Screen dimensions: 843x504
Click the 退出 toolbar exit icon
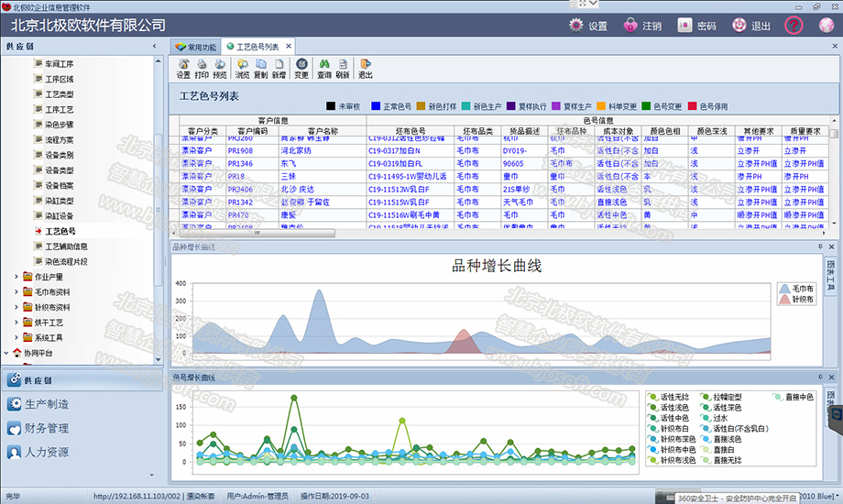365,69
